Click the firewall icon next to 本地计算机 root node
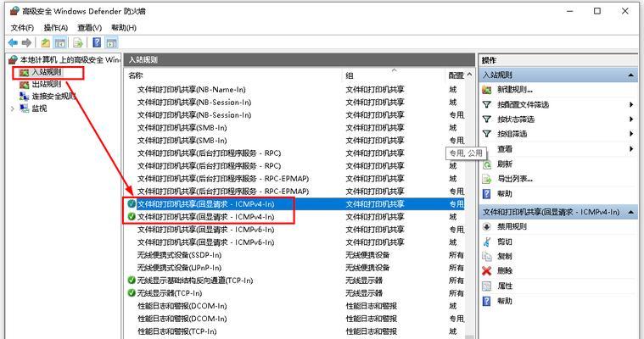This screenshot has width=644, height=339. tap(13, 60)
